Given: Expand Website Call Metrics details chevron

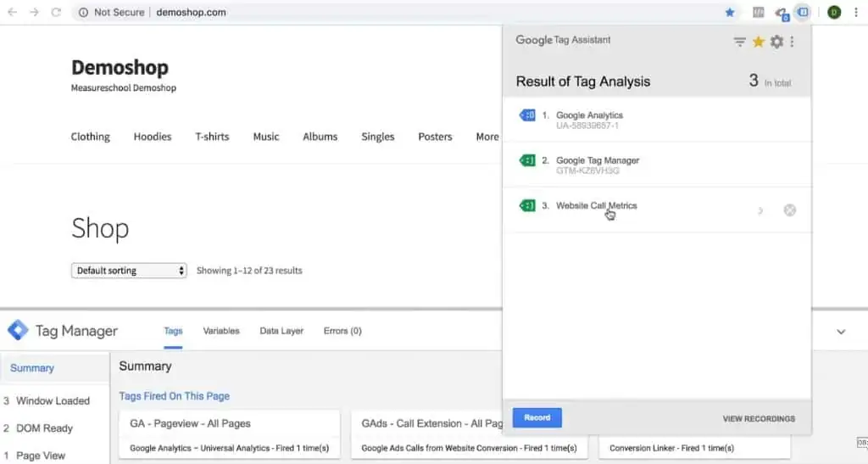Looking at the screenshot, I should [760, 210].
